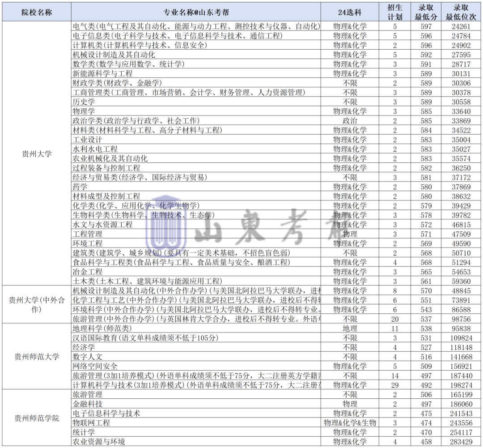Viewport: 483px width, 448px height.
Task: Click the rank value 198274
Action: point(461,385)
